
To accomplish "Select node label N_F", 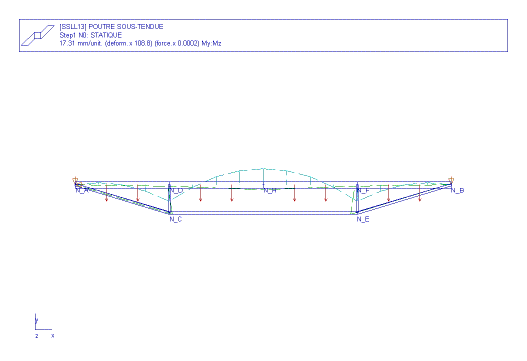I will tap(363, 191).
